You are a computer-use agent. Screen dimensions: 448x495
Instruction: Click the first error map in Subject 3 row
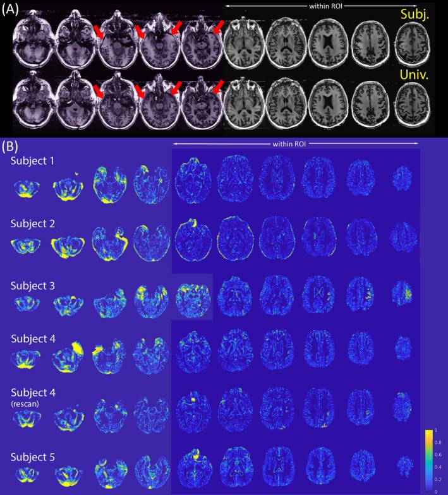click(x=27, y=304)
